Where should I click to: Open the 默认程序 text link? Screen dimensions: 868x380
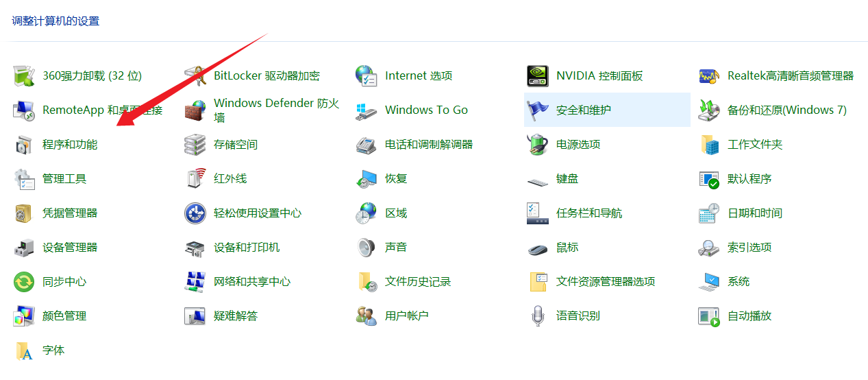coord(749,178)
